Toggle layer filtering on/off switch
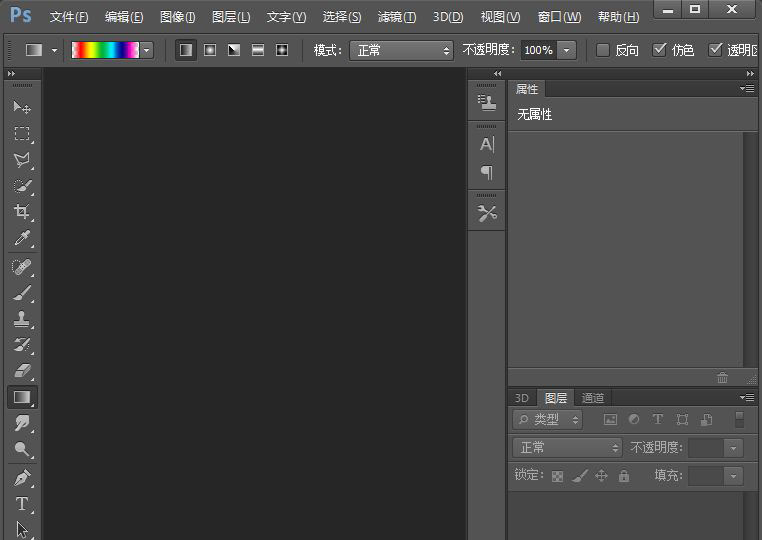762x540 pixels. [x=740, y=419]
